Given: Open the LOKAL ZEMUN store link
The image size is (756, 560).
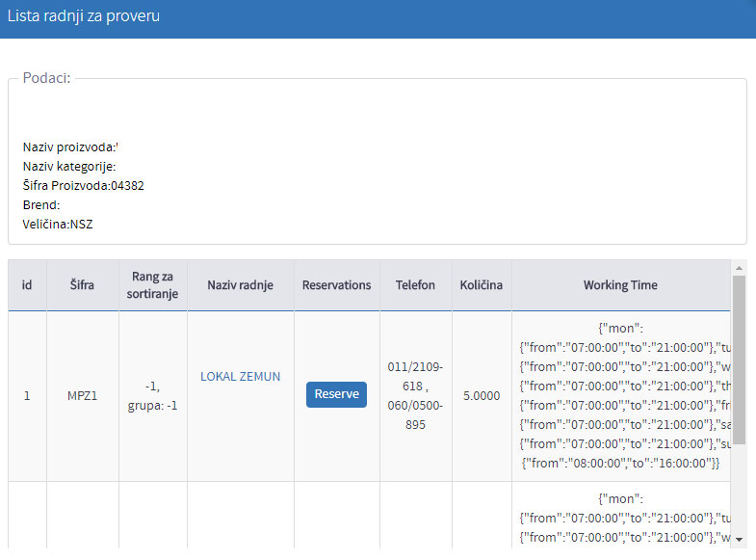Looking at the screenshot, I should click(x=240, y=376).
